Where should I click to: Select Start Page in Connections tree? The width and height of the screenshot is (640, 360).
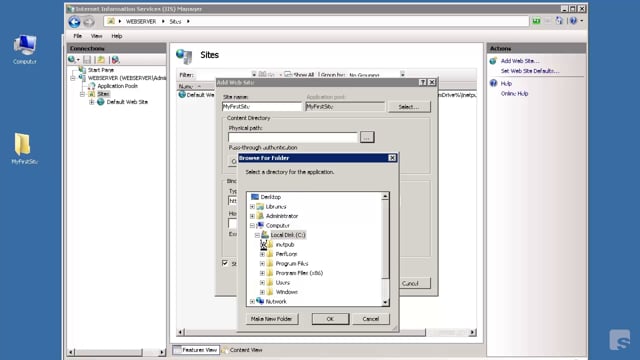coord(101,70)
